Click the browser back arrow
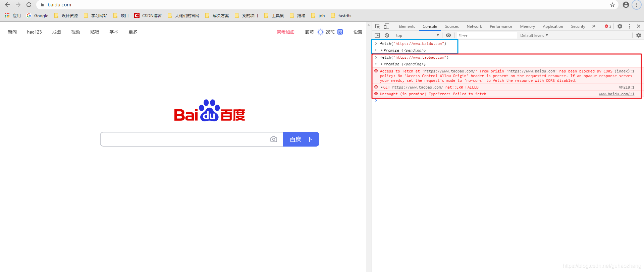Screen dimensions: 644x272 point(7,5)
